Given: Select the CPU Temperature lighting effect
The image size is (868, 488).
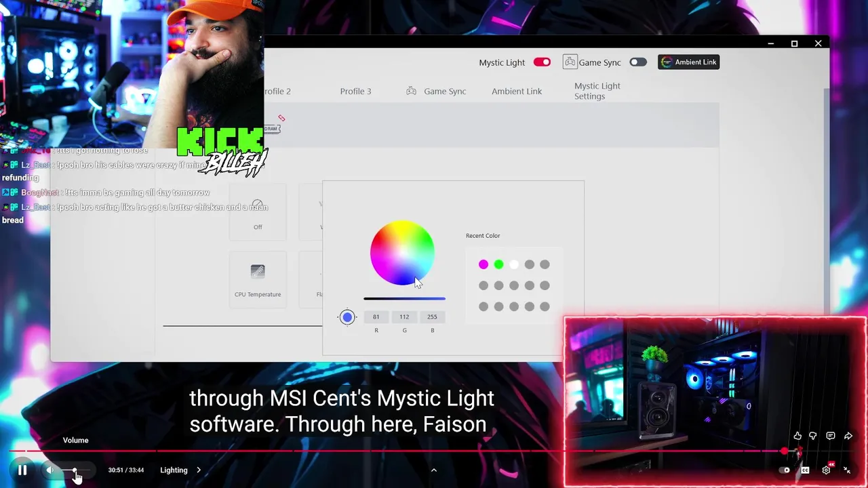Looking at the screenshot, I should pos(258,279).
